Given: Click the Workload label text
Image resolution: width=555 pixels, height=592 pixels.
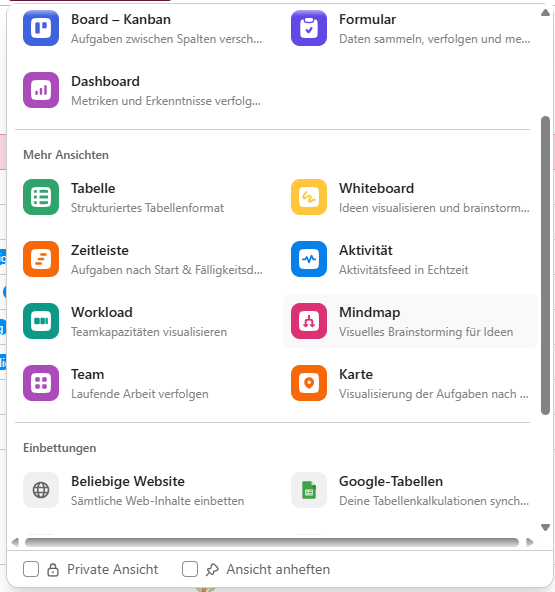Looking at the screenshot, I should click(x=102, y=312).
